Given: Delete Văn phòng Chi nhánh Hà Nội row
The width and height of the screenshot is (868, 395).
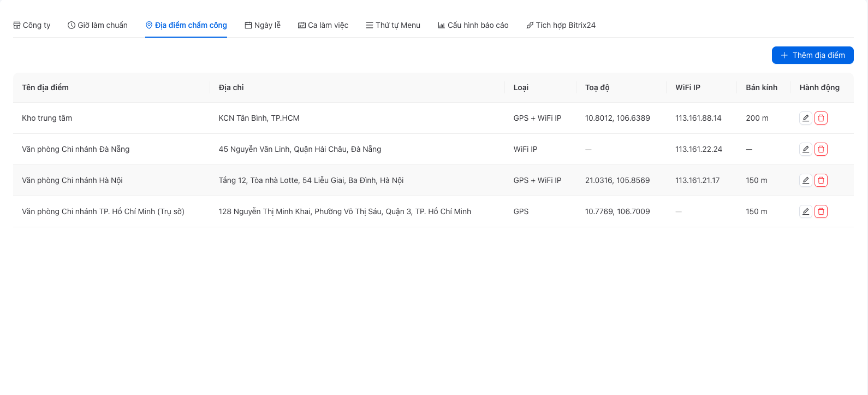Looking at the screenshot, I should coord(821,180).
